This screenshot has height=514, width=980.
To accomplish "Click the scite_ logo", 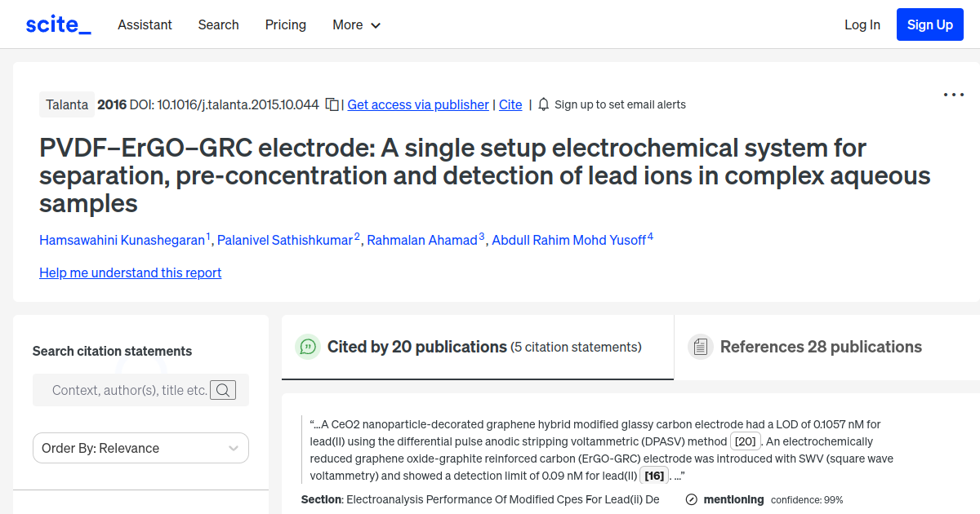I will 57,24.
